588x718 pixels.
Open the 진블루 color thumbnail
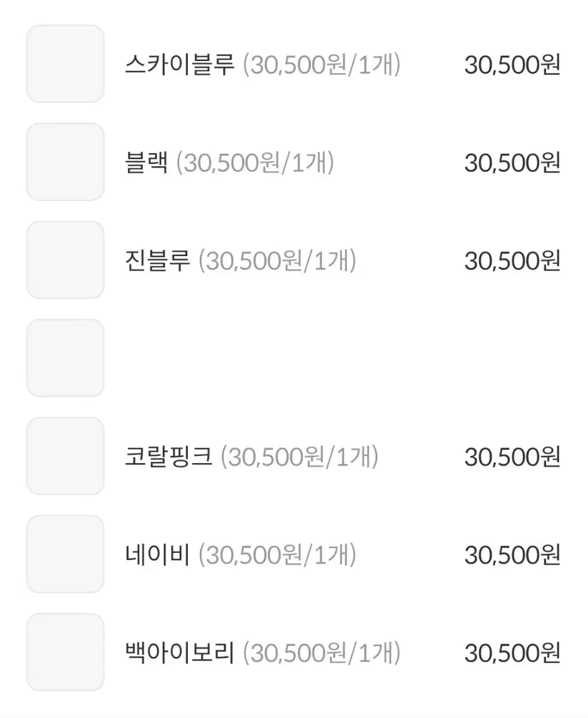point(65,260)
